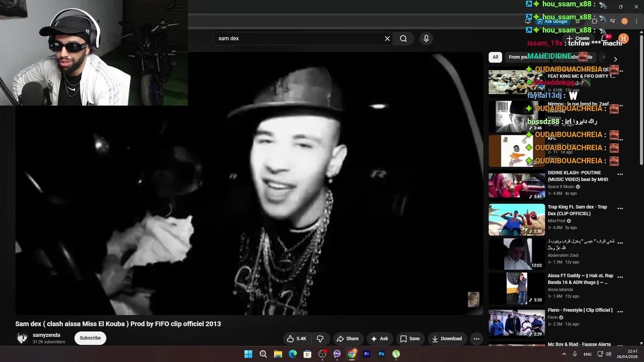Screen dimensions: 644x362
Task: Bookmark this page with star icon
Action: click(578, 21)
